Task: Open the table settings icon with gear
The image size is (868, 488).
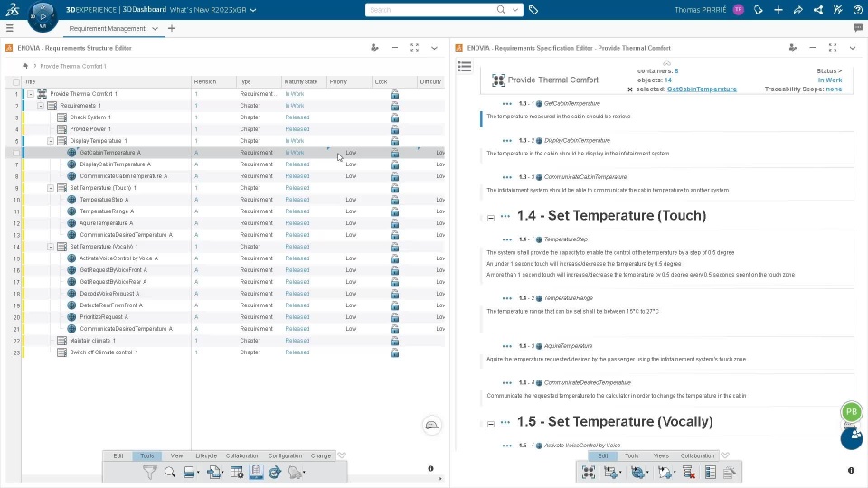Action: (237, 473)
